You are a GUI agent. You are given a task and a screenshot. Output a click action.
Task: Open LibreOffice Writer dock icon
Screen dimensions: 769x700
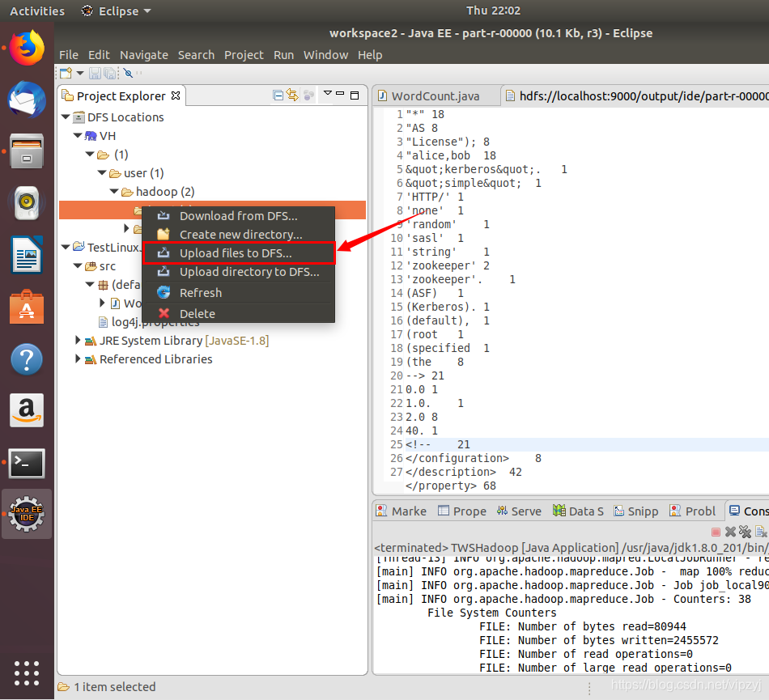coord(27,255)
